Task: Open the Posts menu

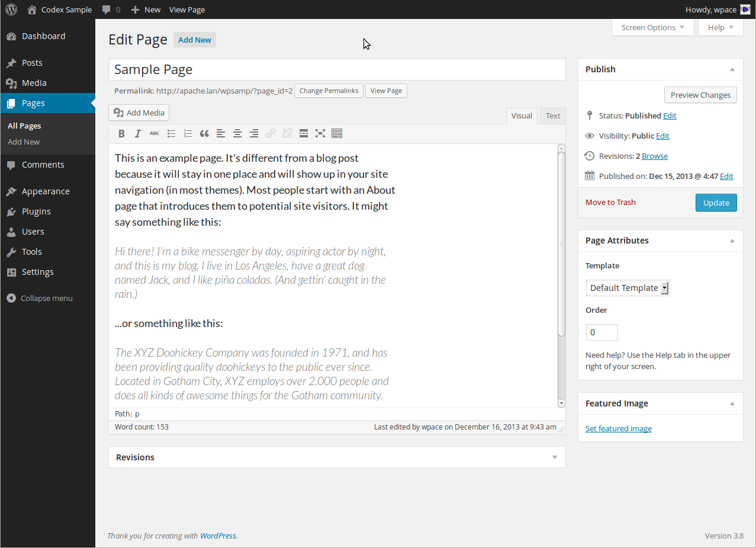Action: coord(48,63)
